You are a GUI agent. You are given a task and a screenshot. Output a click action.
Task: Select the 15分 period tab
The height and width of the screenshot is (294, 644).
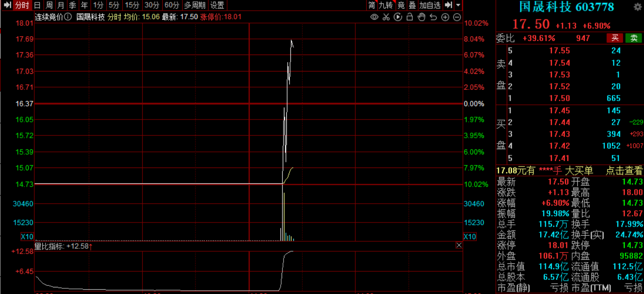132,5
